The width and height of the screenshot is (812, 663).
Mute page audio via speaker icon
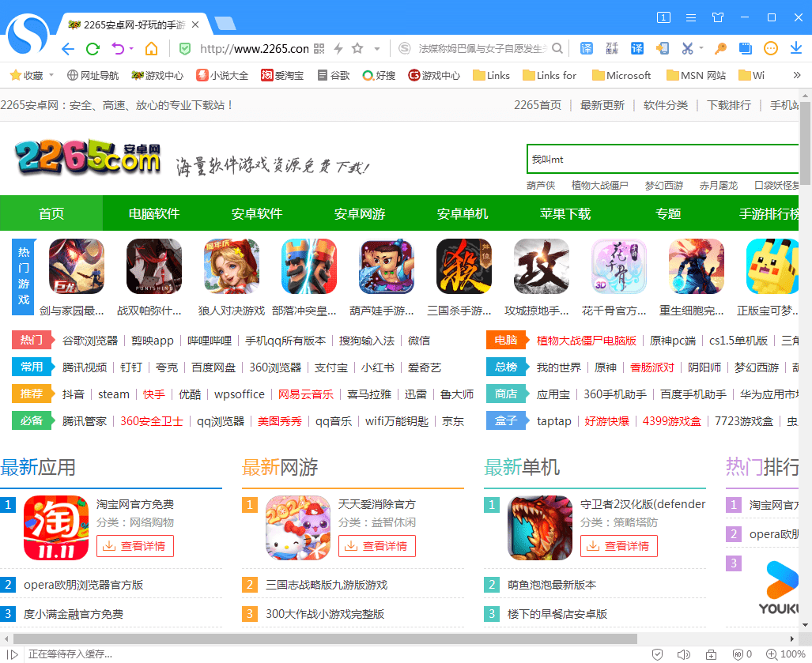(685, 654)
